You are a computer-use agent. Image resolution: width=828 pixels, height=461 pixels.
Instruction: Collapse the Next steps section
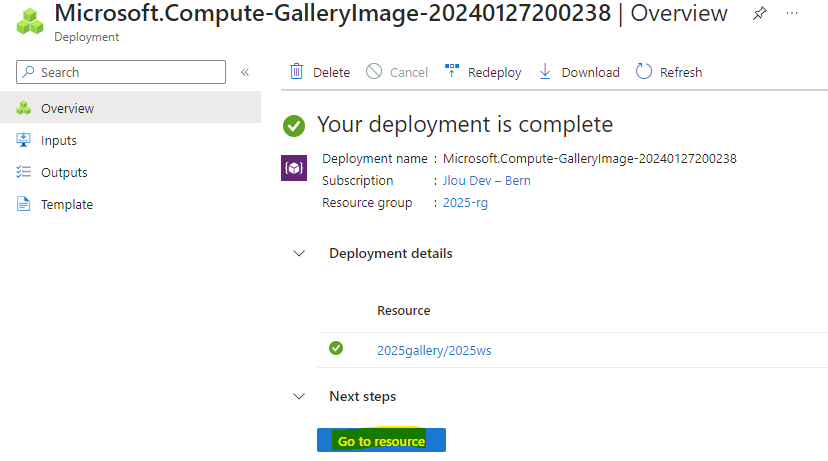tap(299, 397)
